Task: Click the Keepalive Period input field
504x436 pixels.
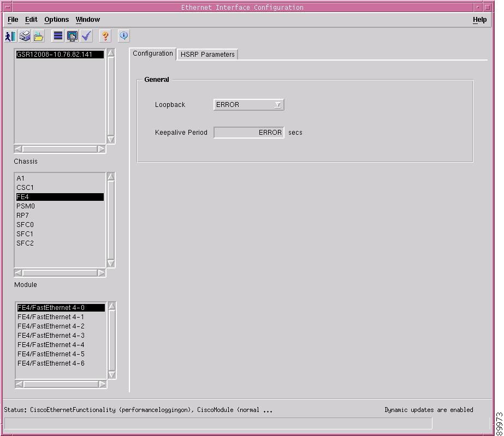Action: tap(248, 133)
